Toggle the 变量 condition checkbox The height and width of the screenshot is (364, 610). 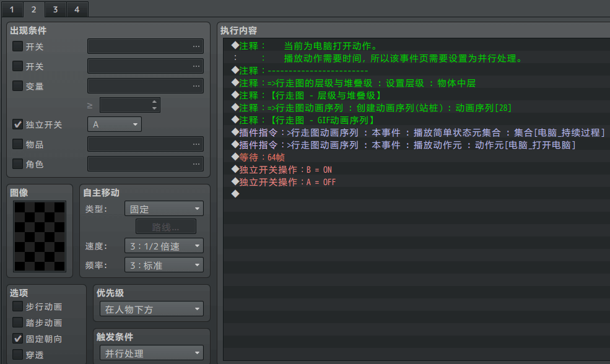coord(18,86)
